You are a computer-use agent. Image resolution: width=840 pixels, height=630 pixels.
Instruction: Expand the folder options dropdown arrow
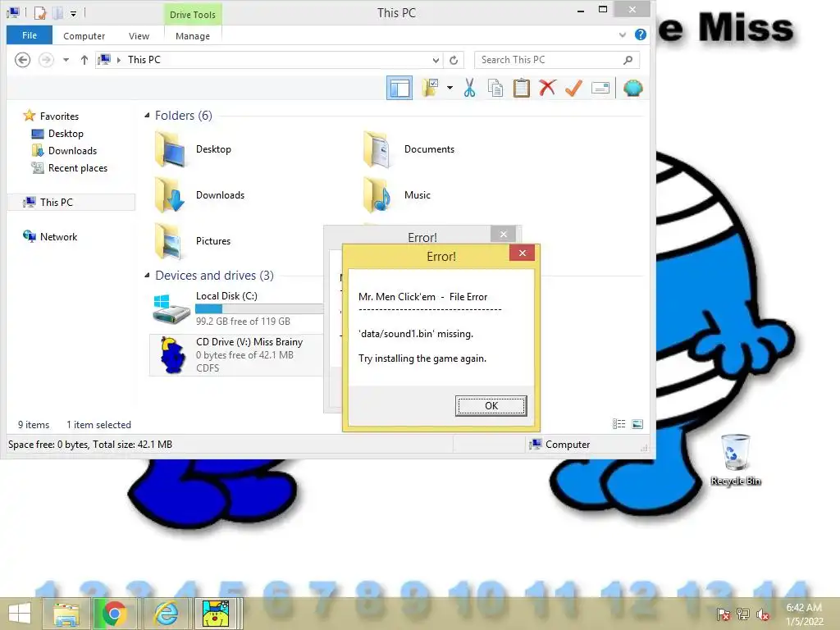click(x=450, y=88)
